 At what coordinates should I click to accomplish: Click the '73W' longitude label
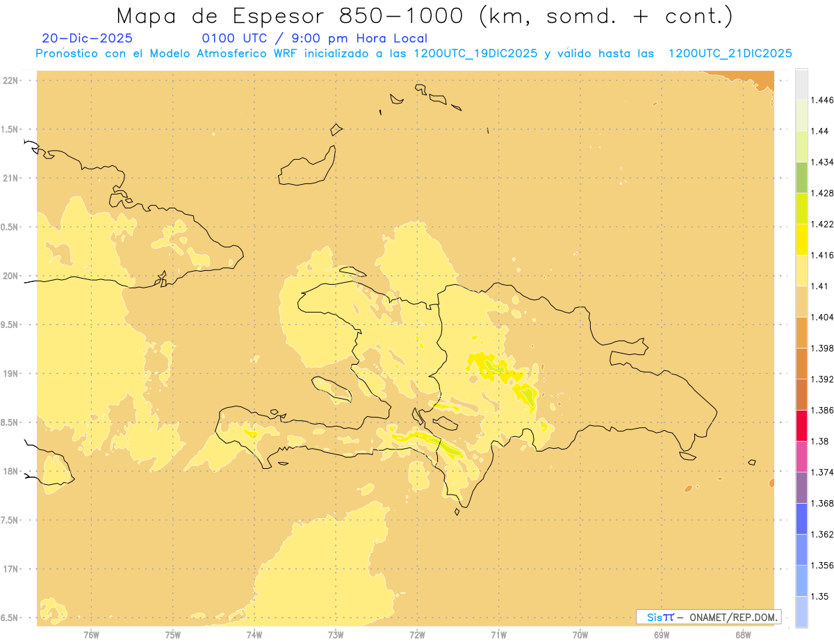coord(336,635)
